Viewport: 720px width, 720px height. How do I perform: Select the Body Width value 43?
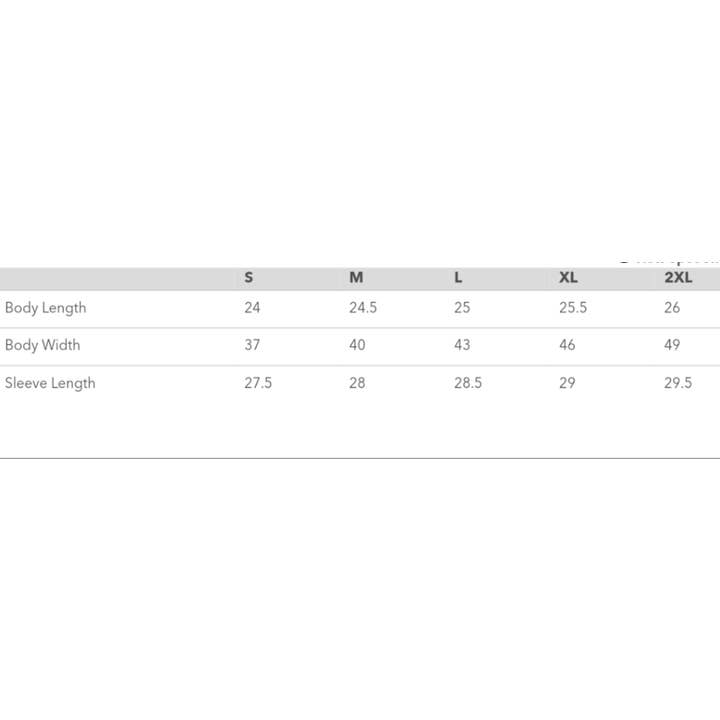(x=462, y=345)
